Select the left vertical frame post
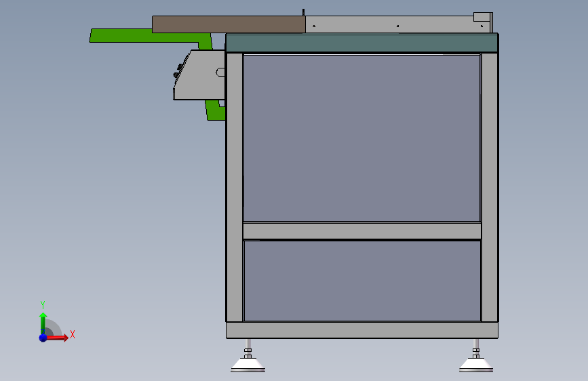 tap(235, 187)
